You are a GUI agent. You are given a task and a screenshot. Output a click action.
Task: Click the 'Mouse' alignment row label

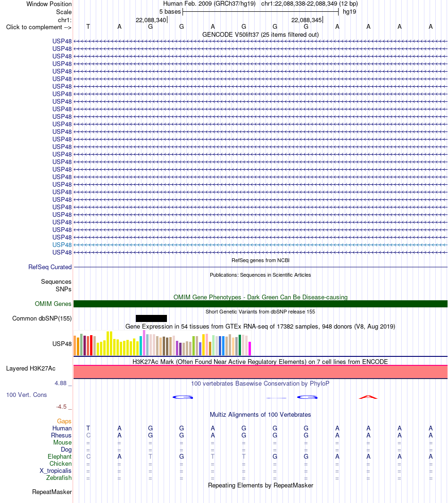pyautogui.click(x=62, y=442)
